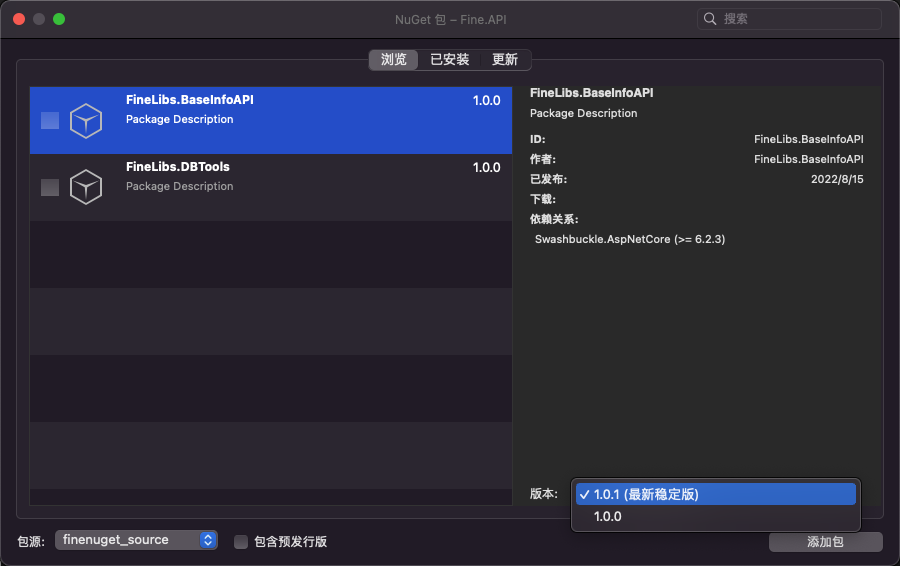Focus the 搜索 search field
This screenshot has height=566, width=900.
pyautogui.click(x=789, y=19)
